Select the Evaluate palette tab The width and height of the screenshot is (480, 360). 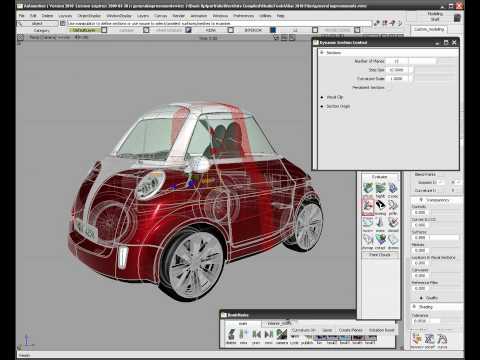379,177
